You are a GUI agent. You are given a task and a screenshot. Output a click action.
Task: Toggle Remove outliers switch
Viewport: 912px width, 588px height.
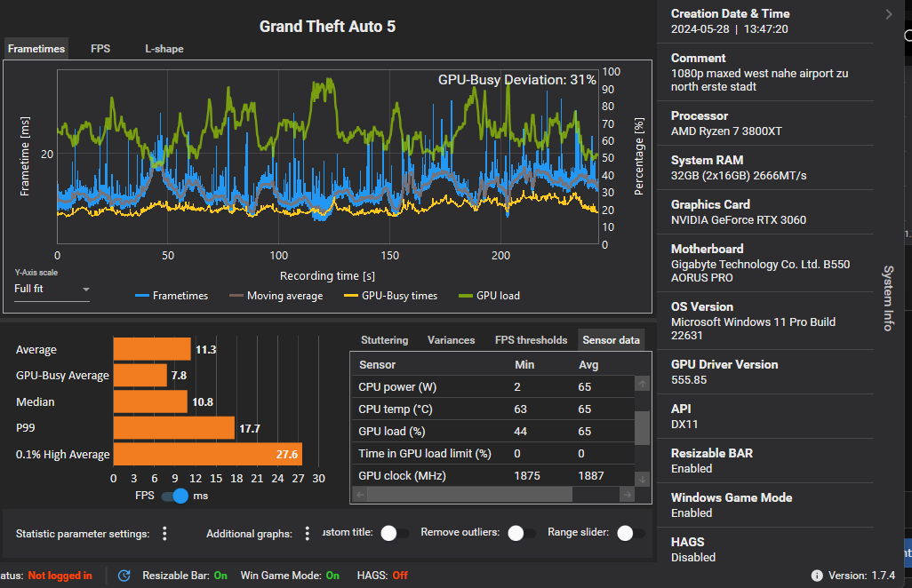point(522,533)
